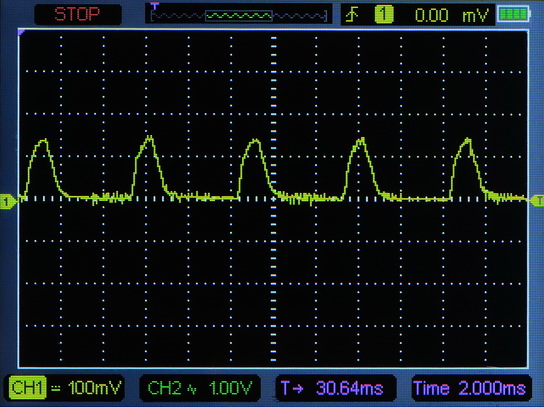Click the battery level icon

(x=513, y=14)
